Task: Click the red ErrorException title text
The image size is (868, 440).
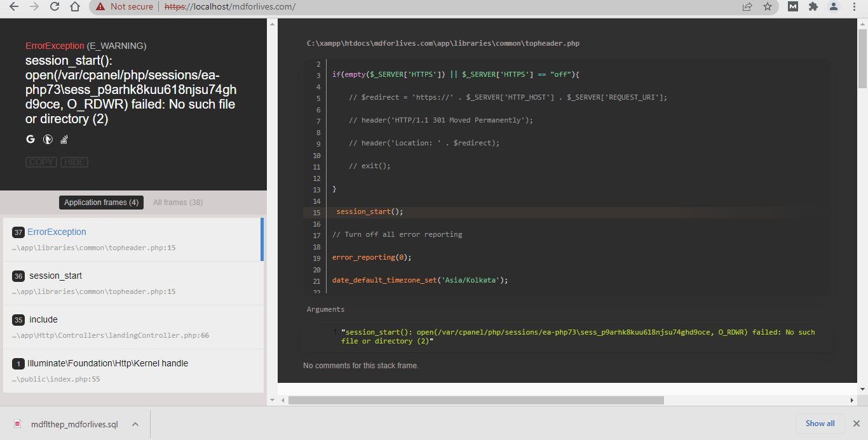Action: tap(55, 46)
